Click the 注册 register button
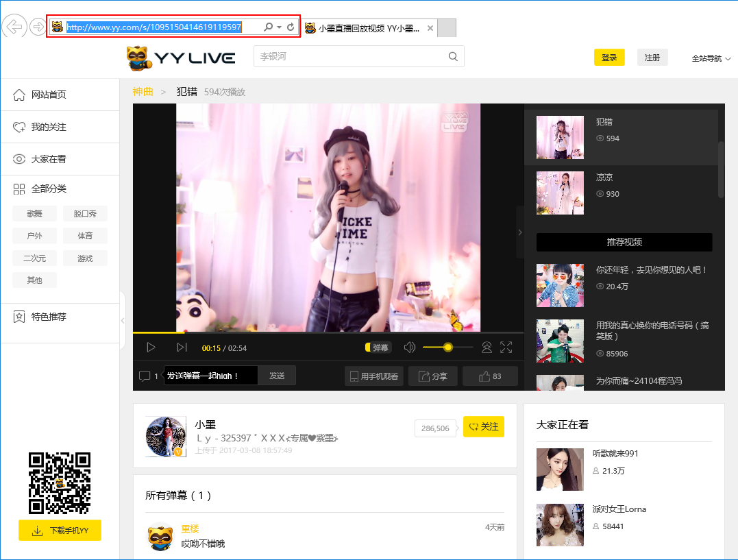Image resolution: width=738 pixels, height=560 pixels. click(652, 58)
